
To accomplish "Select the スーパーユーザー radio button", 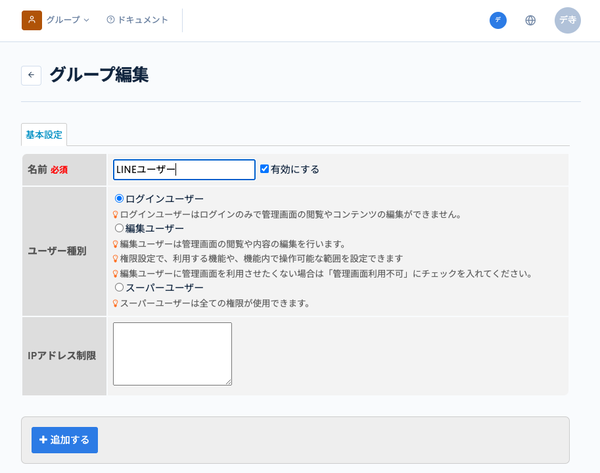I will click(x=119, y=287).
